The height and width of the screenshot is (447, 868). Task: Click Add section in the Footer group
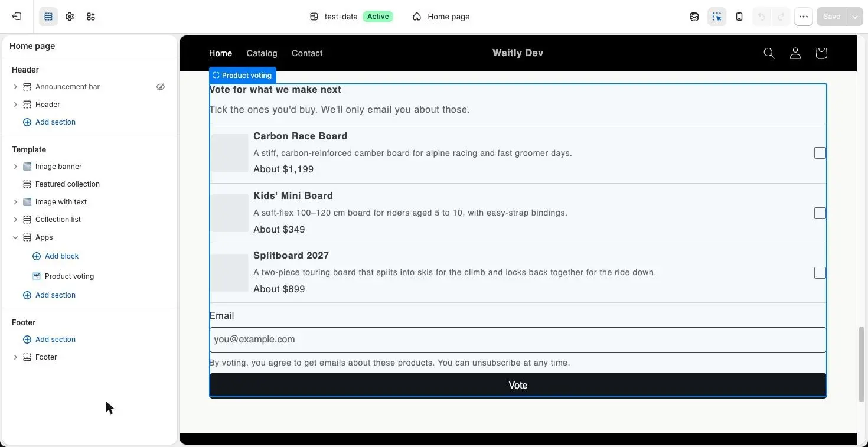(x=49, y=340)
